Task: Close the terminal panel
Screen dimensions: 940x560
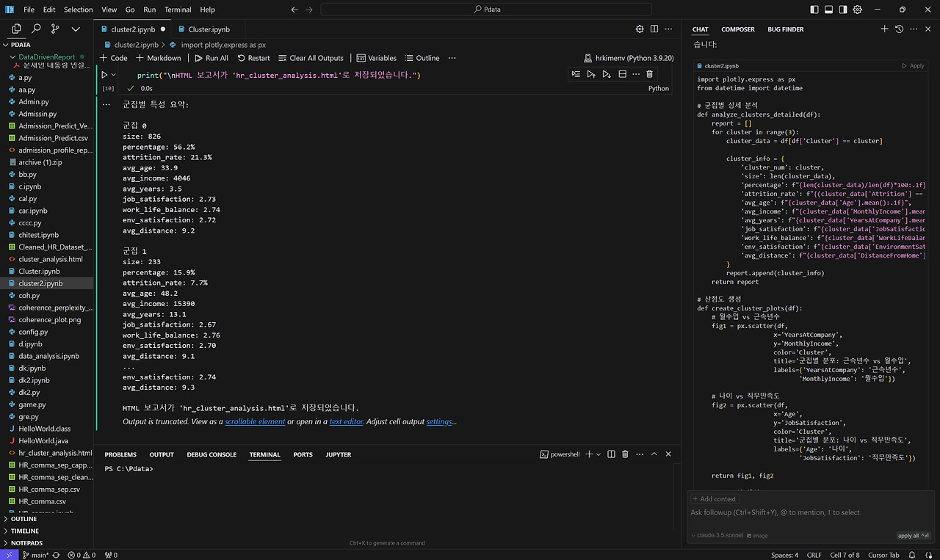Action: point(668,454)
